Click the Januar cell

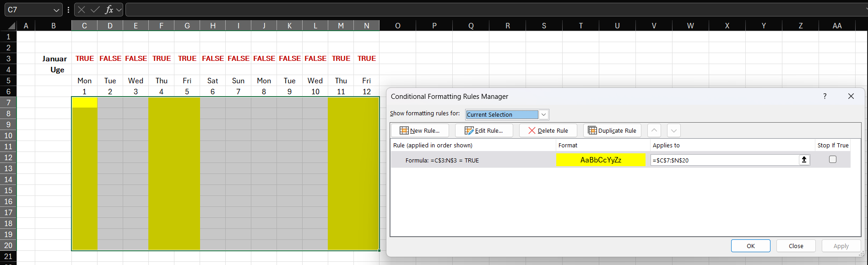click(54, 59)
